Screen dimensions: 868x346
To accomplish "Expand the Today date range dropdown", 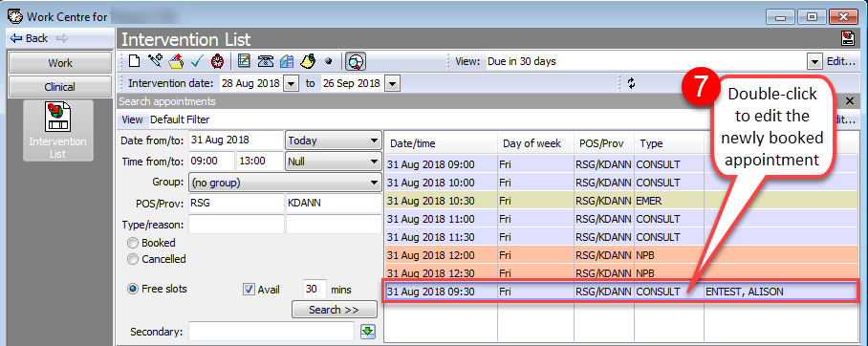I will pyautogui.click(x=334, y=141).
